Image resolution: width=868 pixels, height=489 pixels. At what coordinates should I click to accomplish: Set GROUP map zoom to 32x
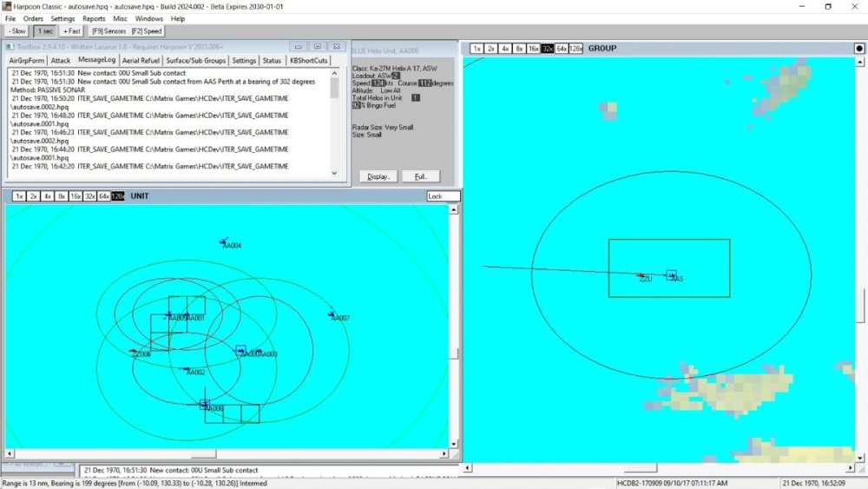[x=548, y=49]
